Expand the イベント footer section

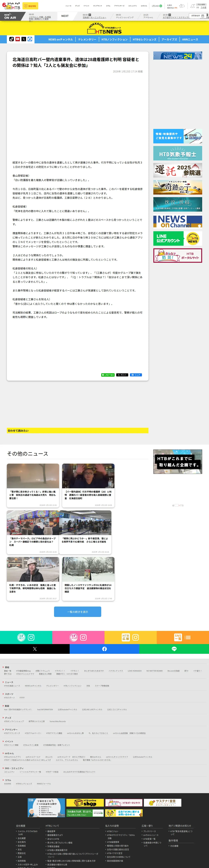(9, 741)
